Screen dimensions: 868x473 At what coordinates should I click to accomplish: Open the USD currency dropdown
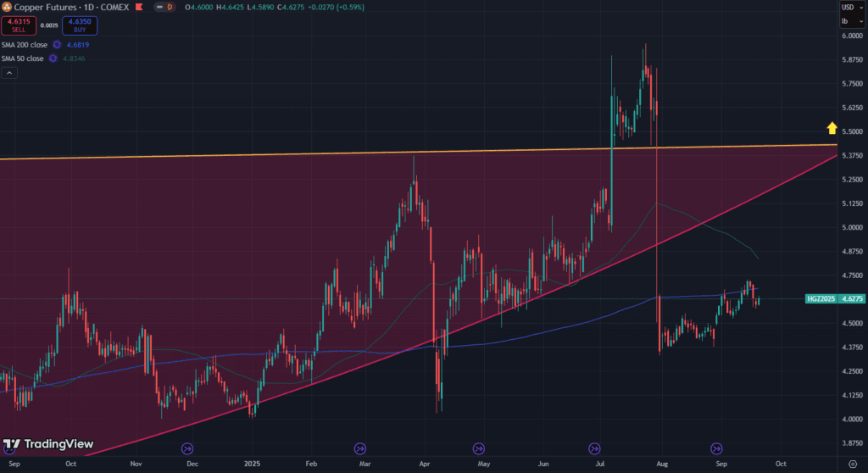click(x=846, y=7)
